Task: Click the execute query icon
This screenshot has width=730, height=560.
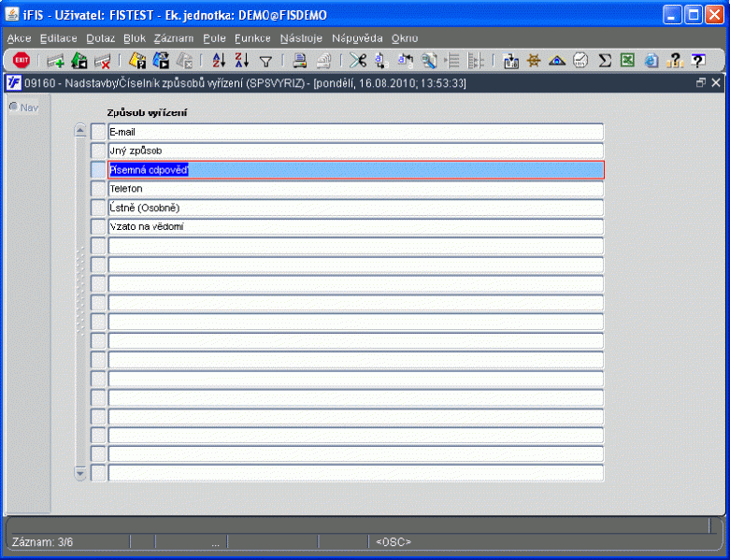Action: click(161, 61)
